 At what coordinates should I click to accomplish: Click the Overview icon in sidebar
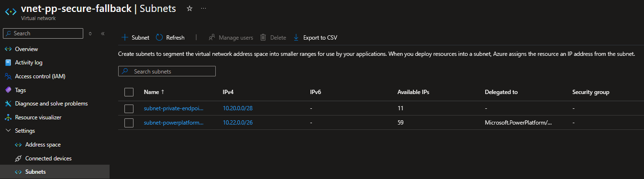click(8, 49)
